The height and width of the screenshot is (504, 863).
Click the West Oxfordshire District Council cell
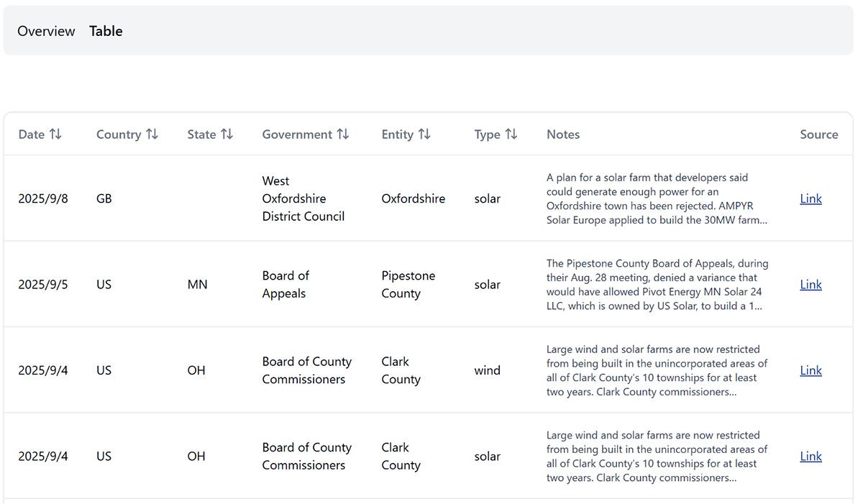303,198
